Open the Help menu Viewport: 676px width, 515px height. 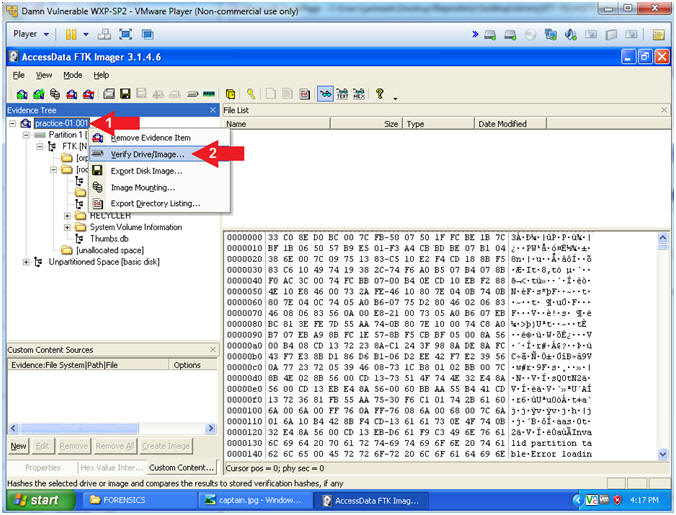point(101,75)
